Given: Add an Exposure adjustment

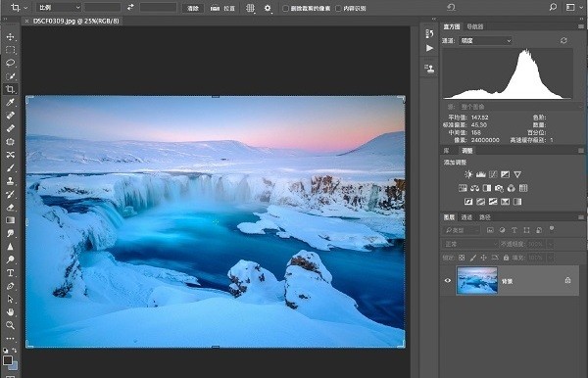Looking at the screenshot, I should (x=505, y=174).
